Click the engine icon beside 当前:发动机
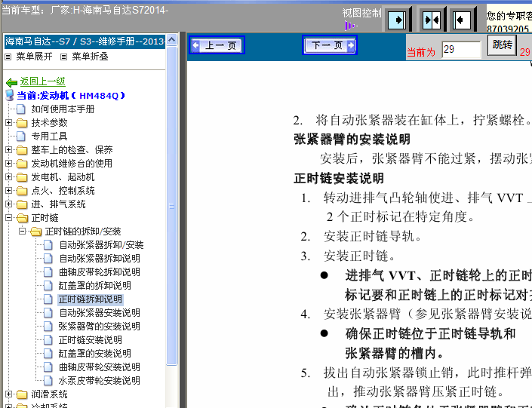Image resolution: width=532 pixels, height=408 pixels. click(x=10, y=95)
